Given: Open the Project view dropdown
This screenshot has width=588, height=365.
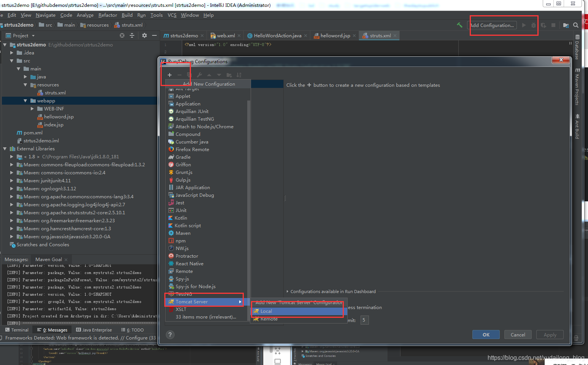Looking at the screenshot, I should (x=33, y=36).
